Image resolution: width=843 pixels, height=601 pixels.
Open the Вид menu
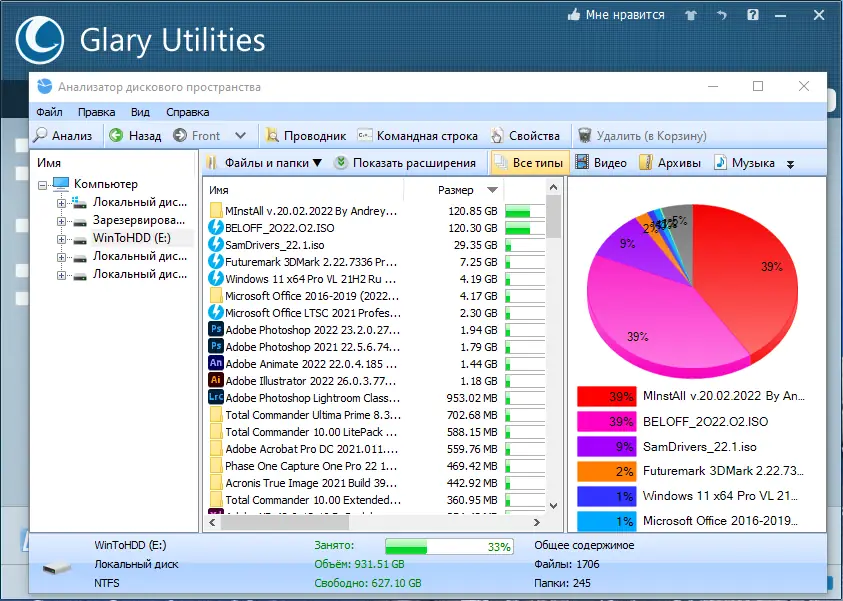140,112
